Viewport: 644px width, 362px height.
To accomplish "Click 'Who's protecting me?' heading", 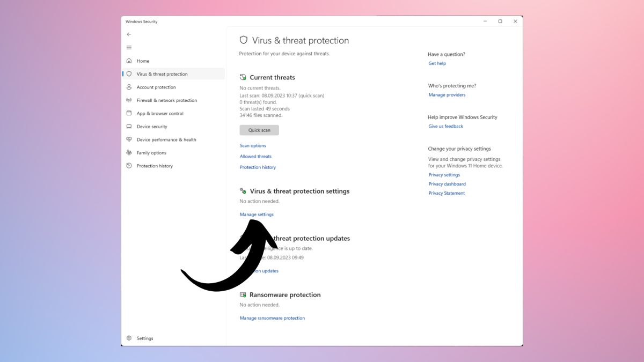I will [452, 86].
